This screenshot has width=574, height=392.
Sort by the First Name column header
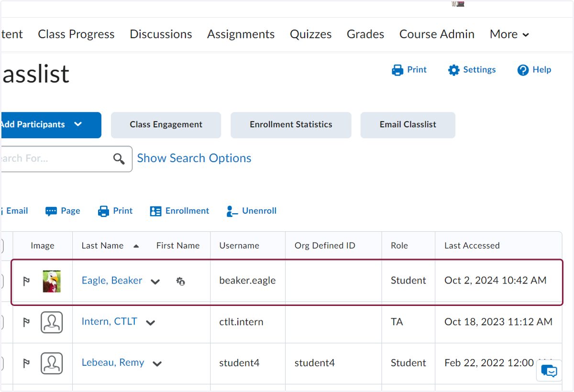tap(178, 246)
